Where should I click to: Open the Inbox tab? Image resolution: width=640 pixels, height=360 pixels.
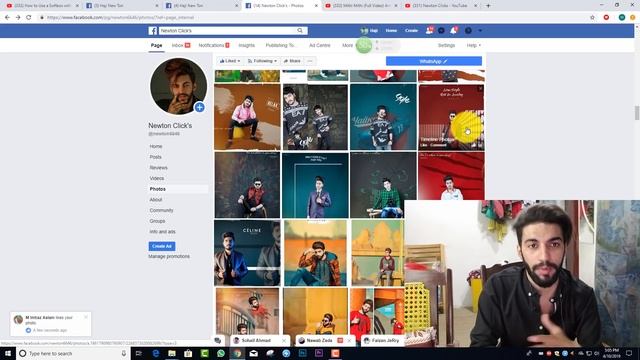point(181,45)
